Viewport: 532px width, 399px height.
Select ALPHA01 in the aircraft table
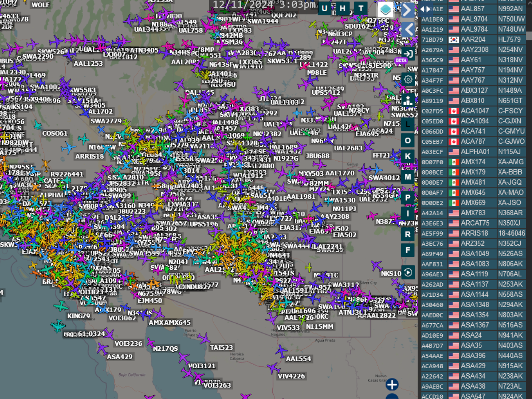pos(475,152)
